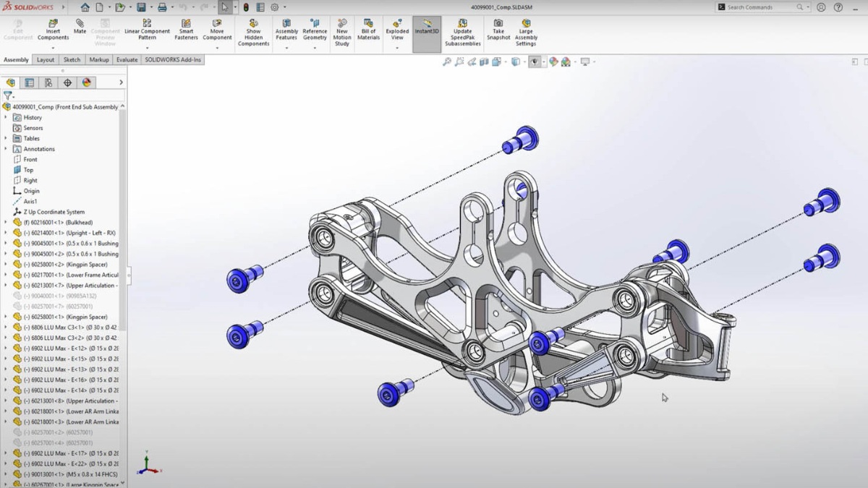The height and width of the screenshot is (488, 868).
Task: Open the ConfigurationManager tab icon
Action: [x=48, y=82]
